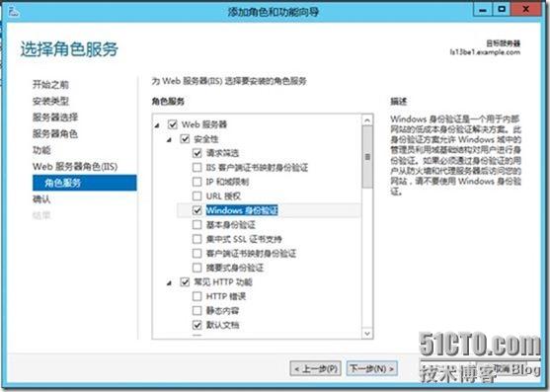Select the URL 授权 row label

click(223, 196)
